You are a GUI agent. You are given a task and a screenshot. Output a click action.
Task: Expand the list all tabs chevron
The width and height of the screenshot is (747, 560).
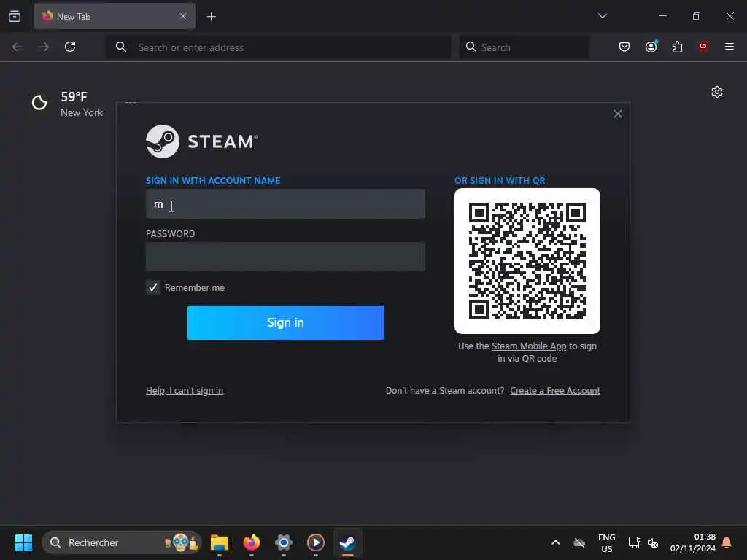click(602, 16)
